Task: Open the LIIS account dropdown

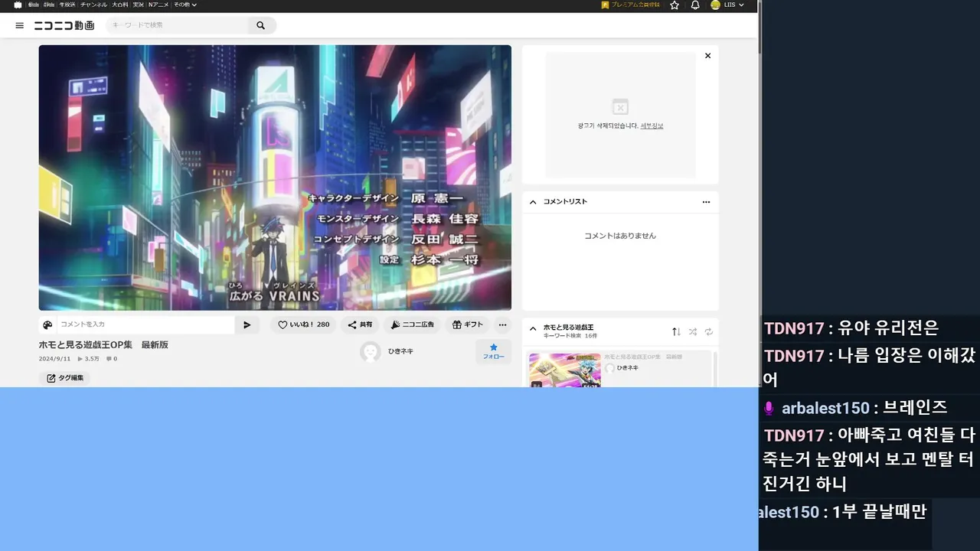Action: (727, 5)
